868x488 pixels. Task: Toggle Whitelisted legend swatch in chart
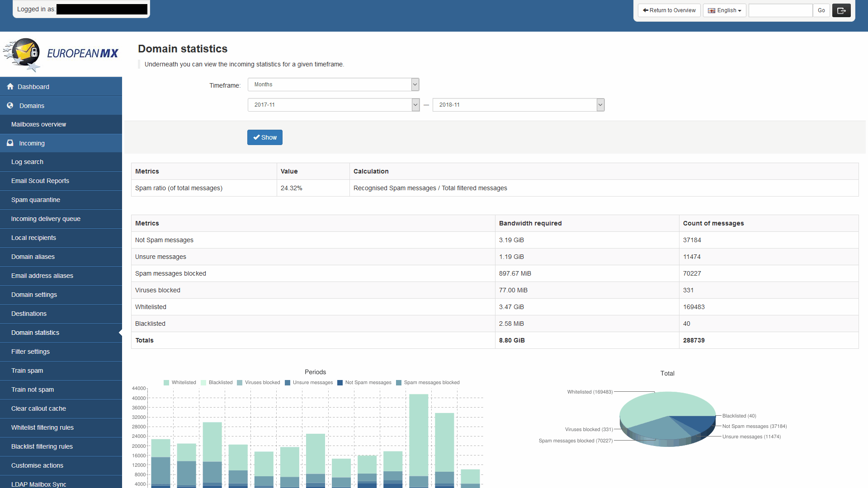pos(166,383)
